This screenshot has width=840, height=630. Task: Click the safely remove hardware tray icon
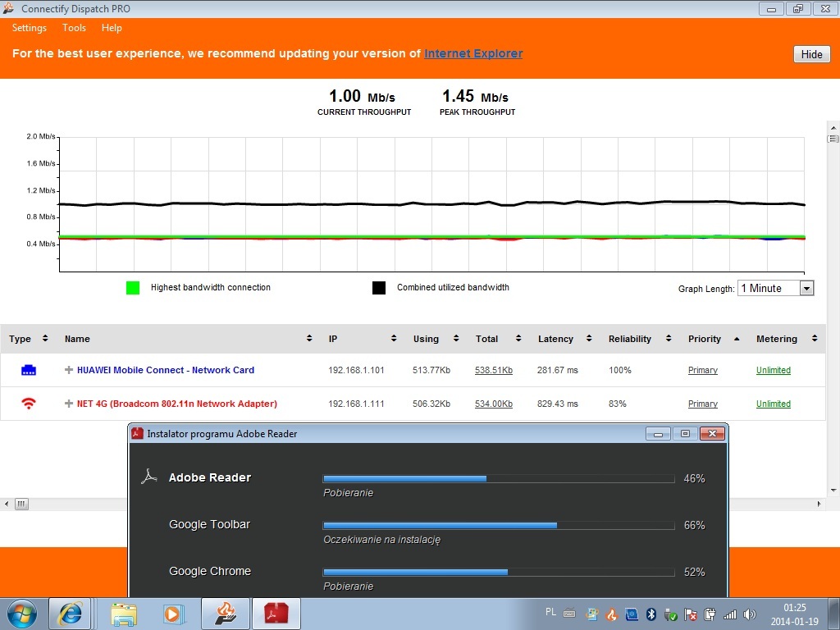671,614
